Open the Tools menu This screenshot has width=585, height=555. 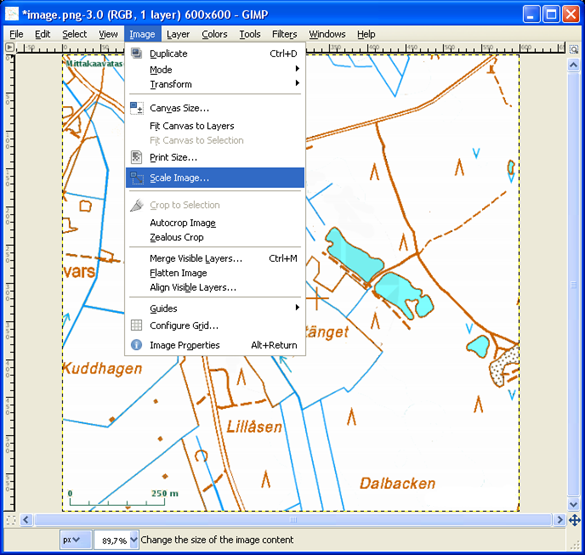tap(250, 34)
